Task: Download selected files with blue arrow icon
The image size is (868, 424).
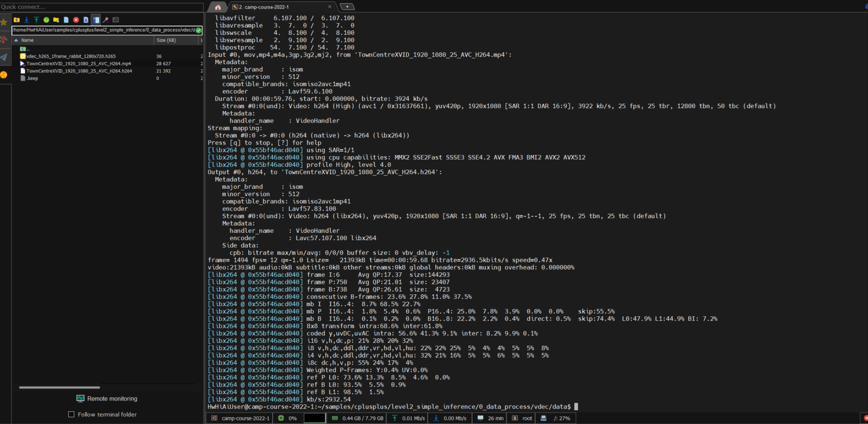Action: (27, 20)
